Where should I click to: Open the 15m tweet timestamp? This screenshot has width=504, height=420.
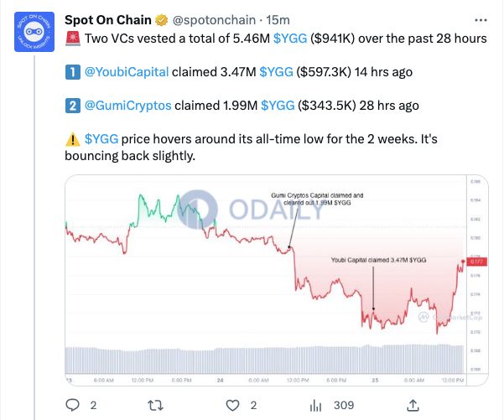[278, 20]
